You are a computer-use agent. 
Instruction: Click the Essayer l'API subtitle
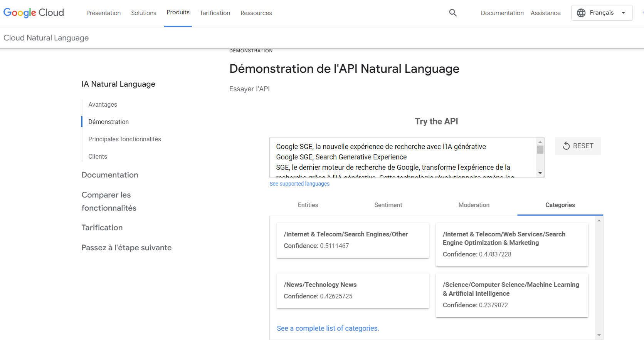pos(249,89)
